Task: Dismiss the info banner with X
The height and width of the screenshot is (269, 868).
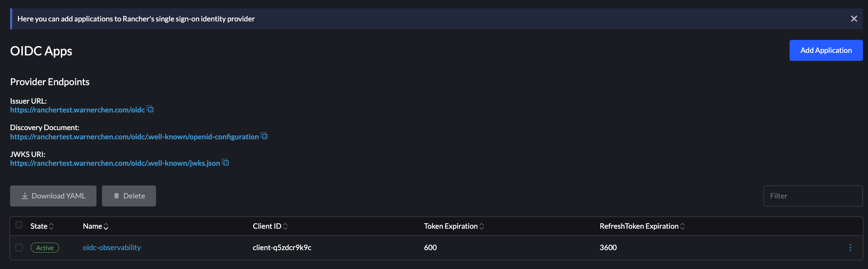Action: (x=854, y=19)
